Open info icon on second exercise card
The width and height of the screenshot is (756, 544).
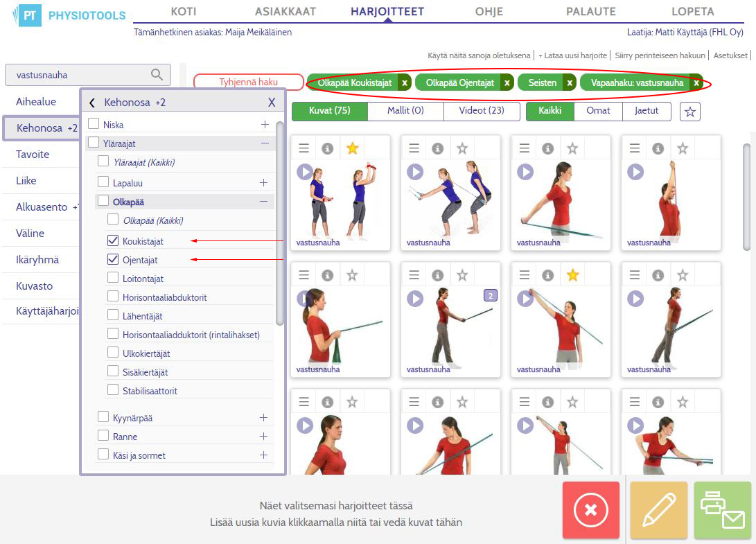point(438,148)
